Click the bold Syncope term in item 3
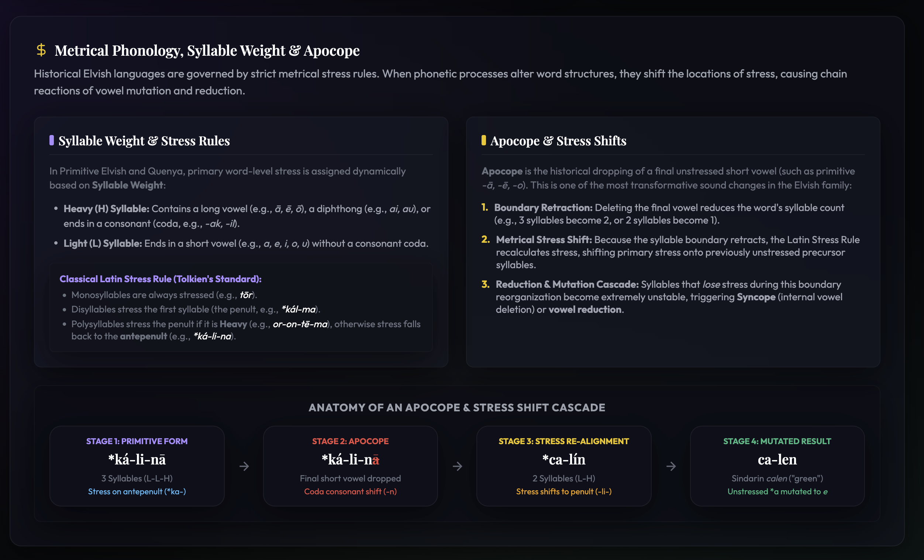The height and width of the screenshot is (560, 924). tap(756, 297)
